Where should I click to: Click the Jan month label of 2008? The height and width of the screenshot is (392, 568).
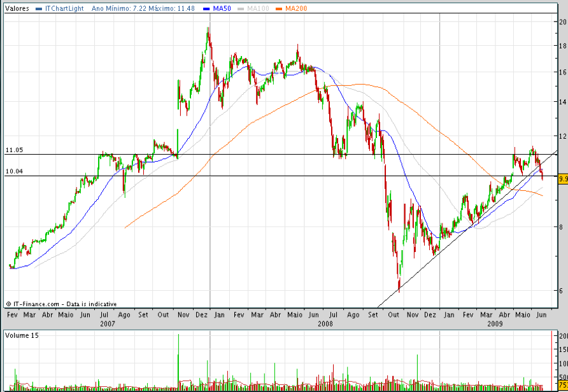point(220,315)
